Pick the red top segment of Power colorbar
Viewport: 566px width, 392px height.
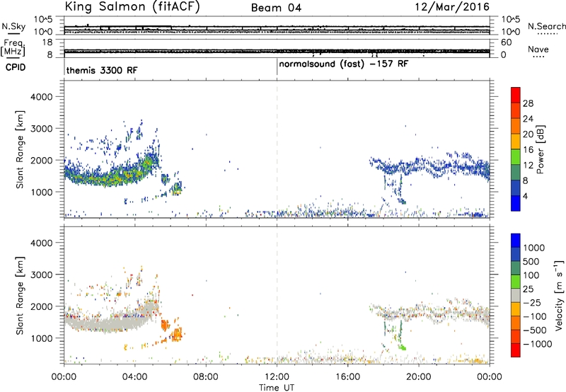(x=516, y=96)
